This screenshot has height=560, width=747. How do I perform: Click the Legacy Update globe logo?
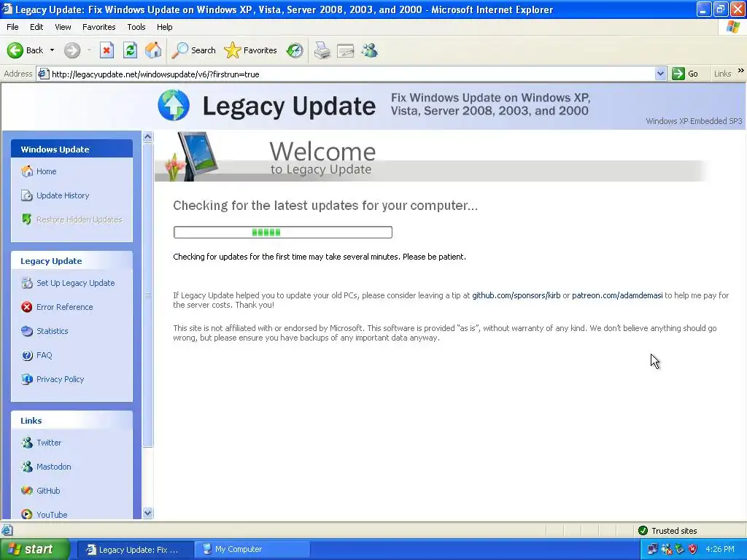[174, 105]
